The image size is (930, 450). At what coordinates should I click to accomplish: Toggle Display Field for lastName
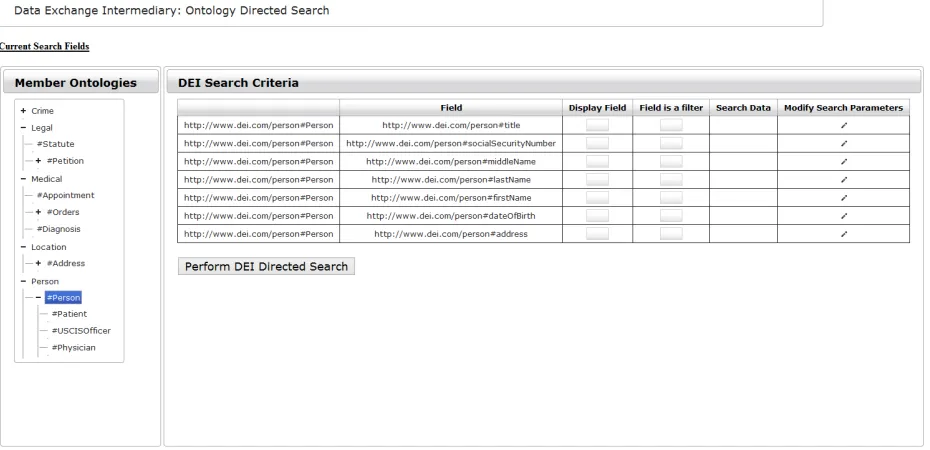597,180
